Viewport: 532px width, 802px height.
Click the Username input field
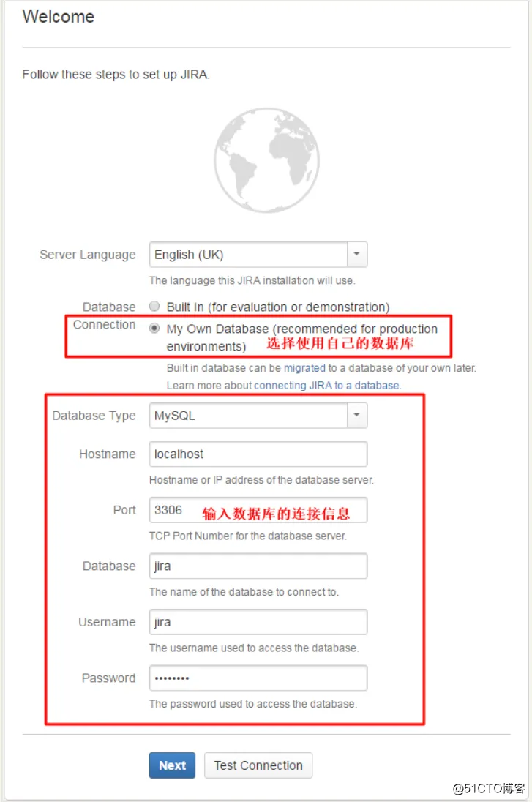pos(258,622)
